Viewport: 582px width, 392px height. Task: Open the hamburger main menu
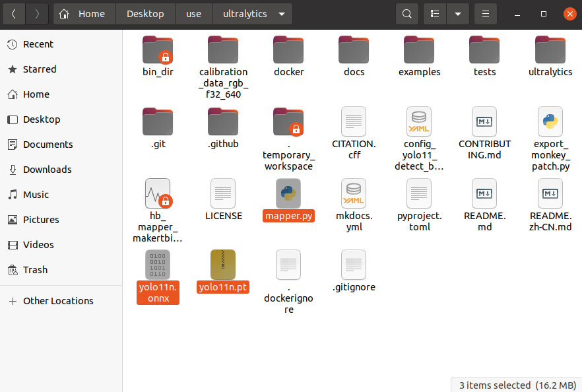tap(486, 14)
